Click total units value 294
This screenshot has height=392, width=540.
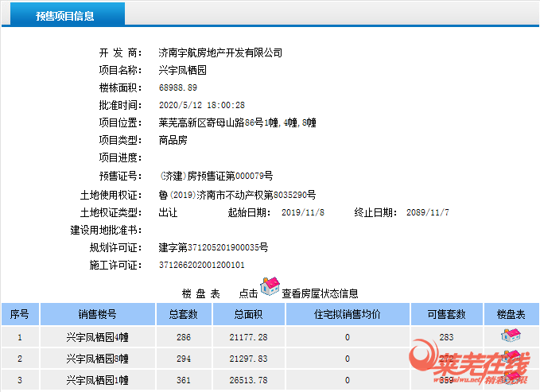[x=184, y=359]
